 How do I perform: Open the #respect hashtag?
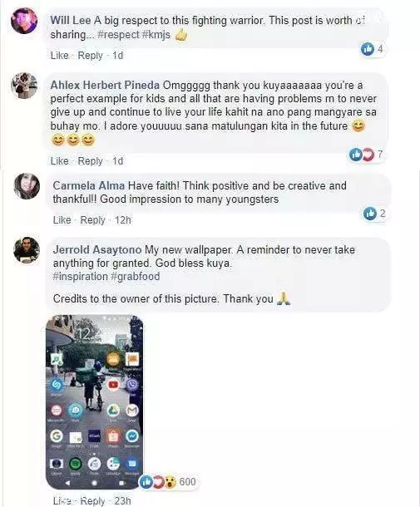[x=118, y=35]
